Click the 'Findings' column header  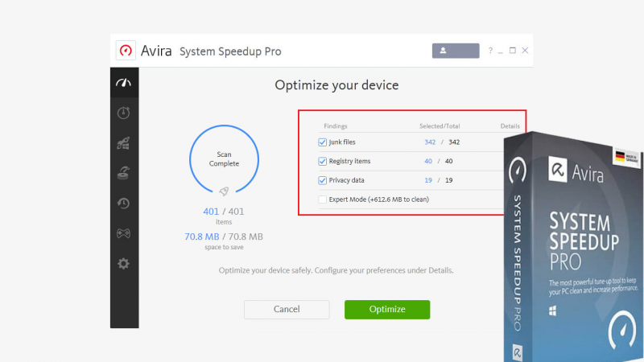pos(335,126)
